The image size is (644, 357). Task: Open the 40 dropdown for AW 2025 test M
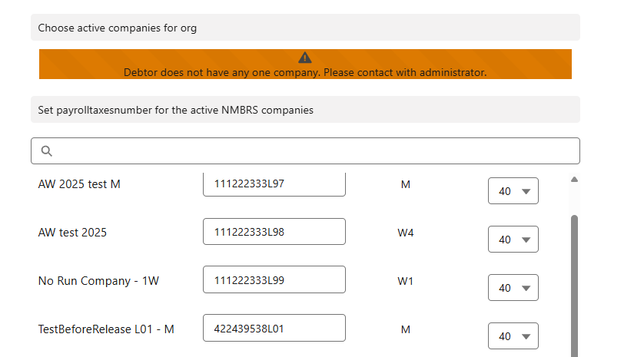513,191
